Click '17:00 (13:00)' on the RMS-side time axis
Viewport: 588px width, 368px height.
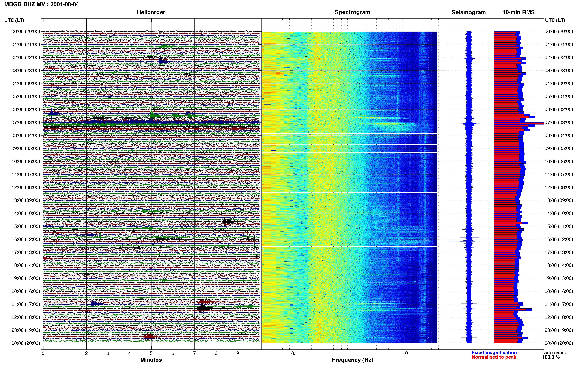point(559,252)
